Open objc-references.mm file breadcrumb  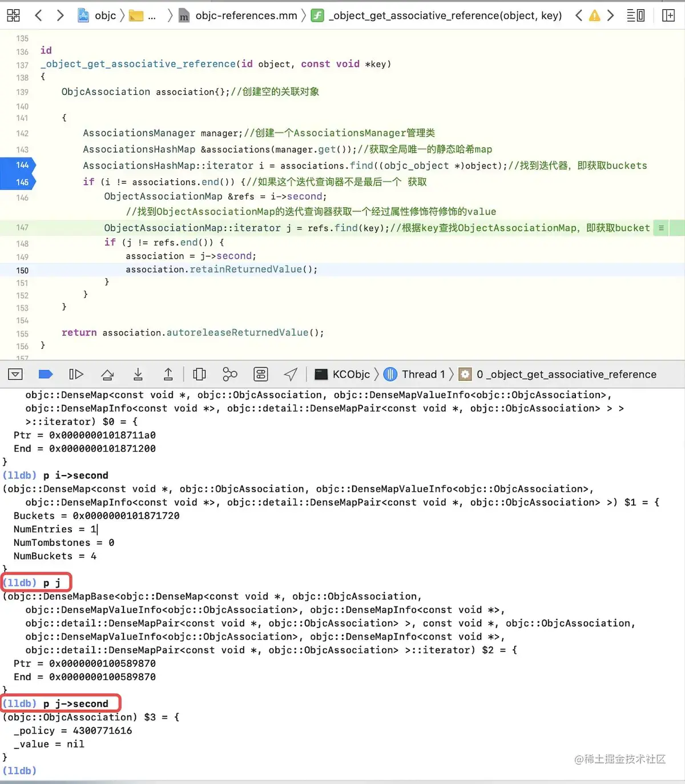(x=238, y=15)
